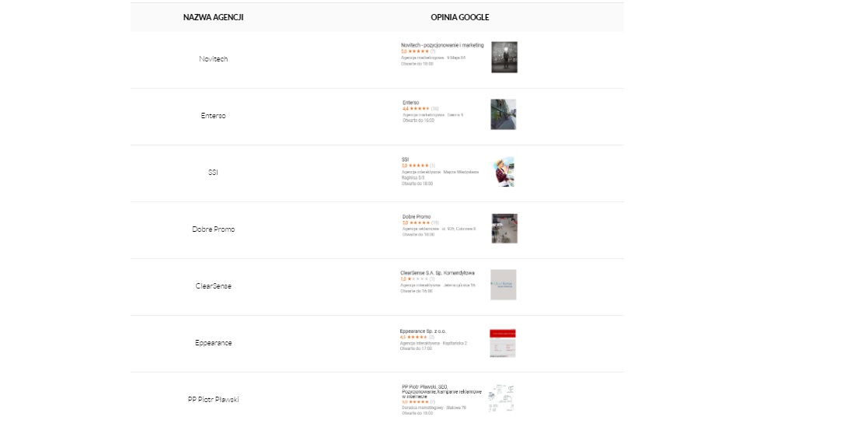Click the SSI agency name
The width and height of the screenshot is (868, 427).
213,172
